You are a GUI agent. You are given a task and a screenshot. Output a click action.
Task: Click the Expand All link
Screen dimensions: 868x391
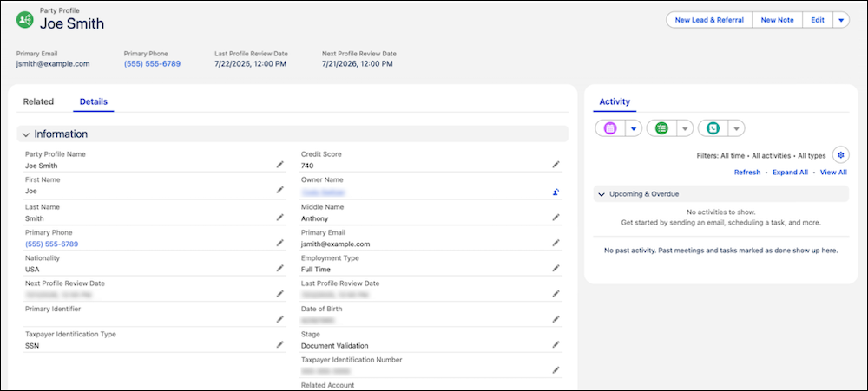click(790, 173)
